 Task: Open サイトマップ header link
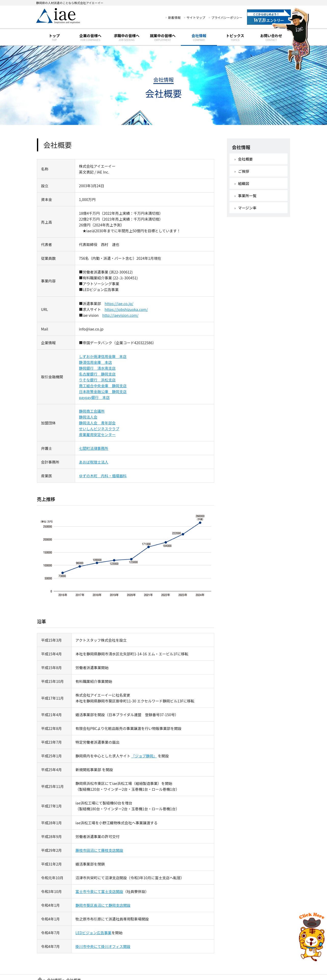point(196,18)
